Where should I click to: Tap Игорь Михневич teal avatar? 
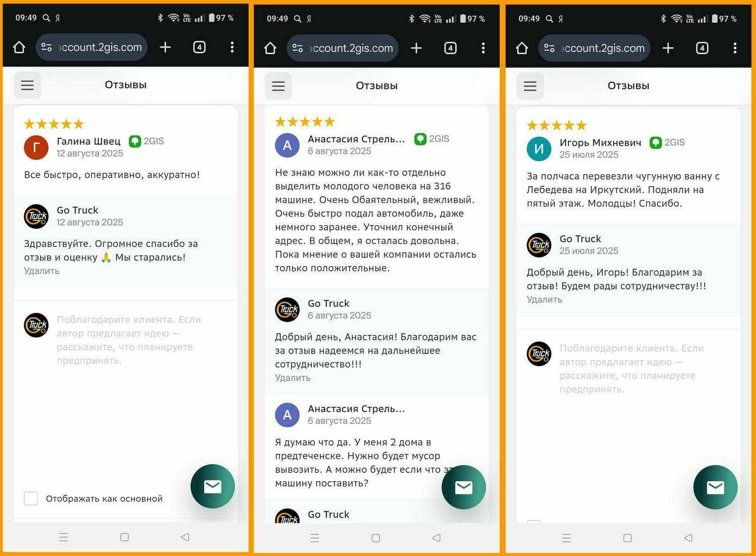point(539,149)
